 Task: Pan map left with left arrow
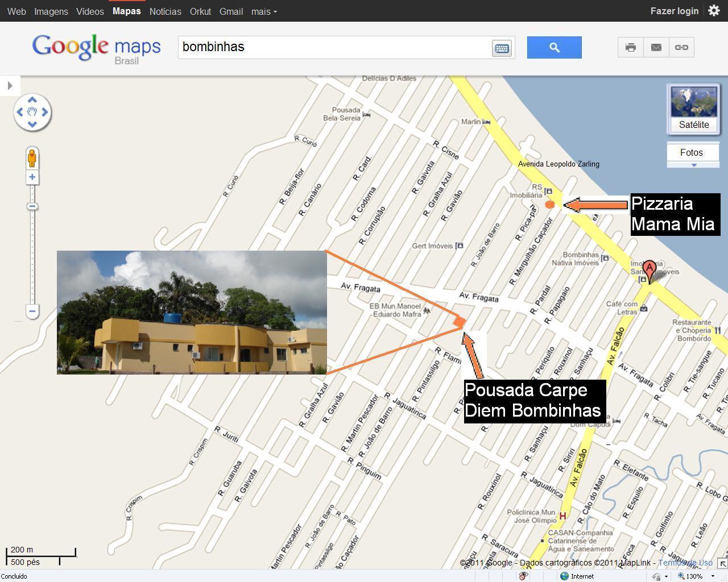click(20, 112)
